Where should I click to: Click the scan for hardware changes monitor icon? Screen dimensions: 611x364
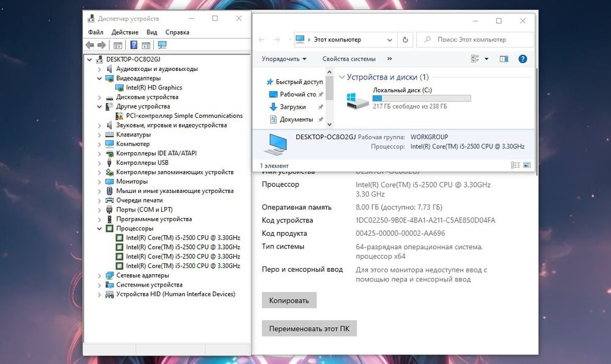(162, 45)
